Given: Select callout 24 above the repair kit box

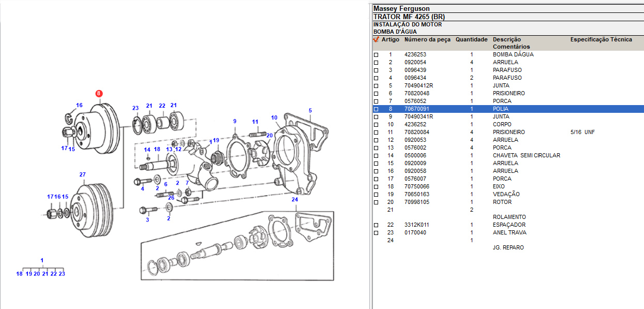Looking at the screenshot, I should [295, 200].
